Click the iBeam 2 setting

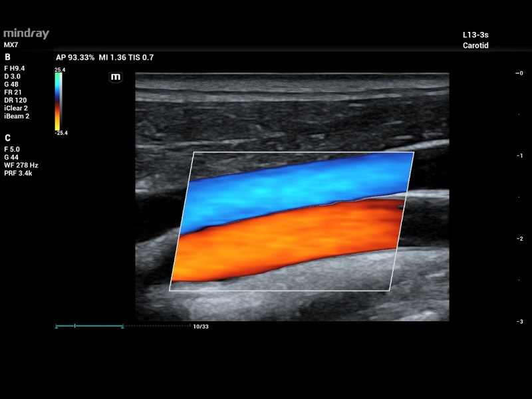tap(17, 116)
